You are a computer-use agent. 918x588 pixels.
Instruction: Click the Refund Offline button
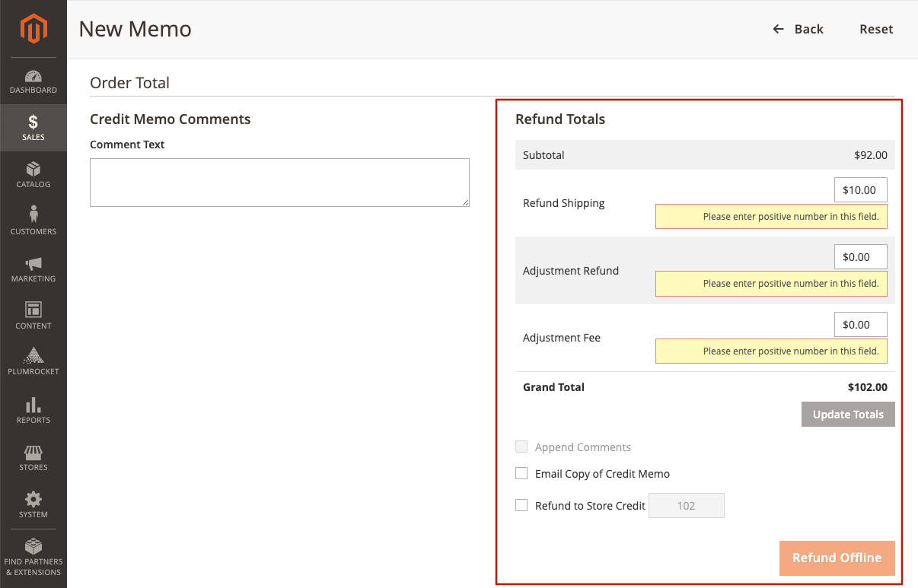click(x=837, y=558)
